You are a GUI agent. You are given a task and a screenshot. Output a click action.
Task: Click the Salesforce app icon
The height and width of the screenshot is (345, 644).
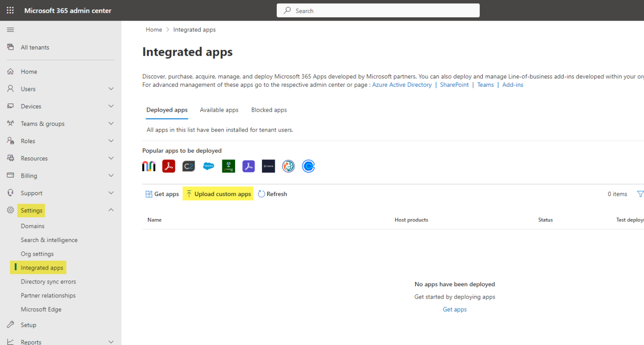(x=208, y=166)
